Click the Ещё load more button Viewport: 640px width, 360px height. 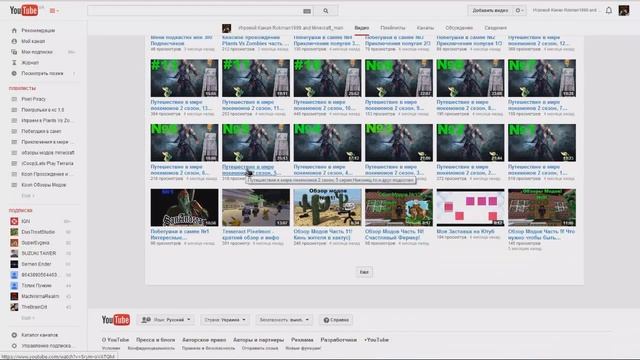364,272
